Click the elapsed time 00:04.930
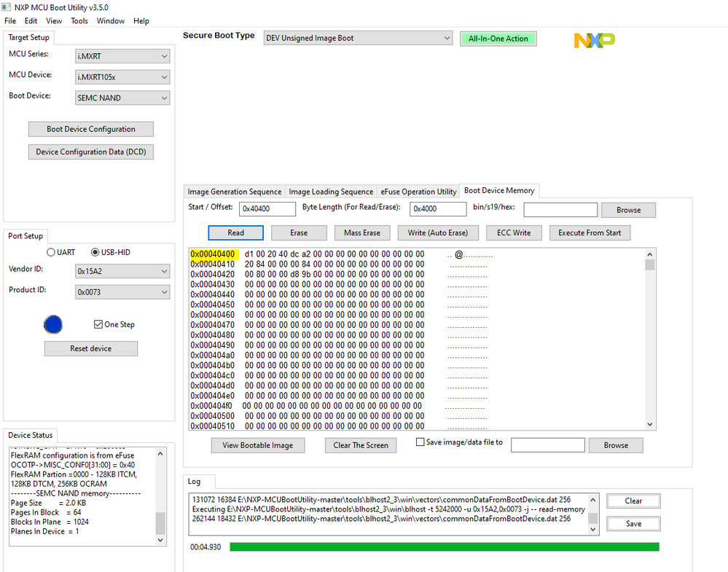 tap(206, 547)
